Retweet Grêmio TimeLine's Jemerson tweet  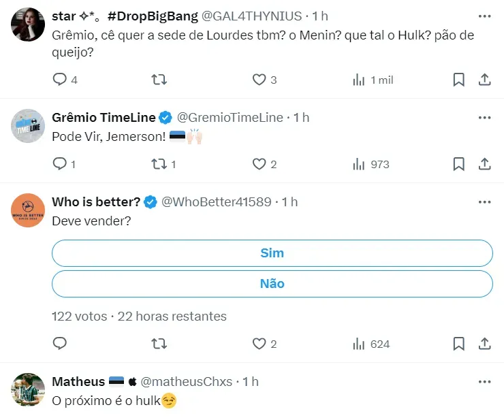click(158, 164)
